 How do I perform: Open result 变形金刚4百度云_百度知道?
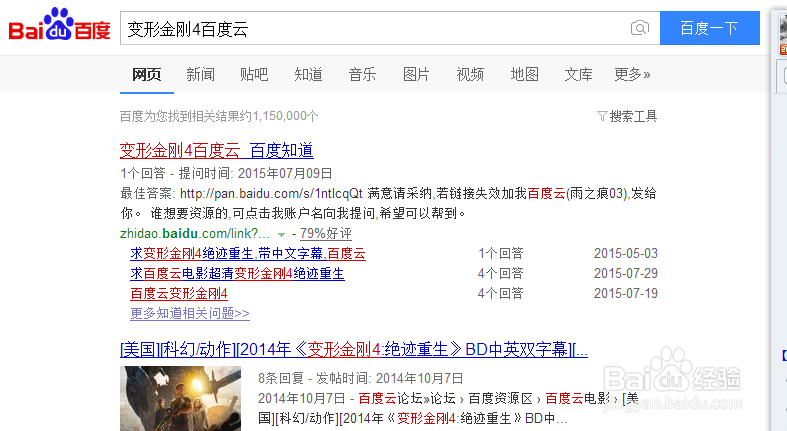pyautogui.click(x=217, y=150)
